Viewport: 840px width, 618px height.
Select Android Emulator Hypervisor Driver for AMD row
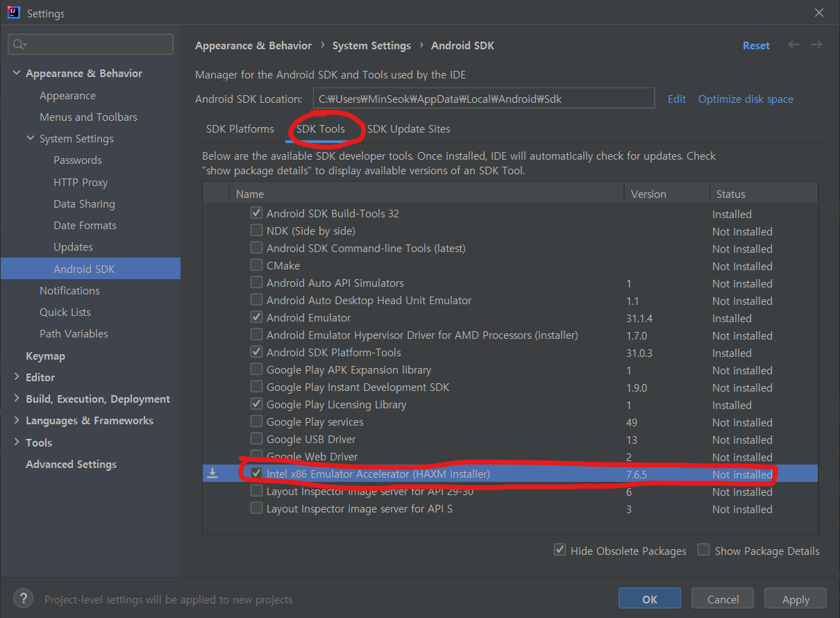[x=510, y=335]
